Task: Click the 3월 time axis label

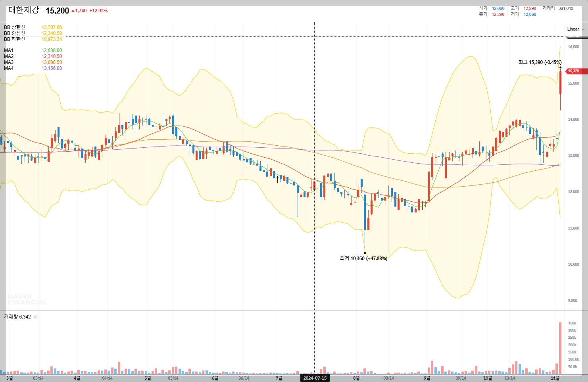Action: pyautogui.click(x=10, y=378)
